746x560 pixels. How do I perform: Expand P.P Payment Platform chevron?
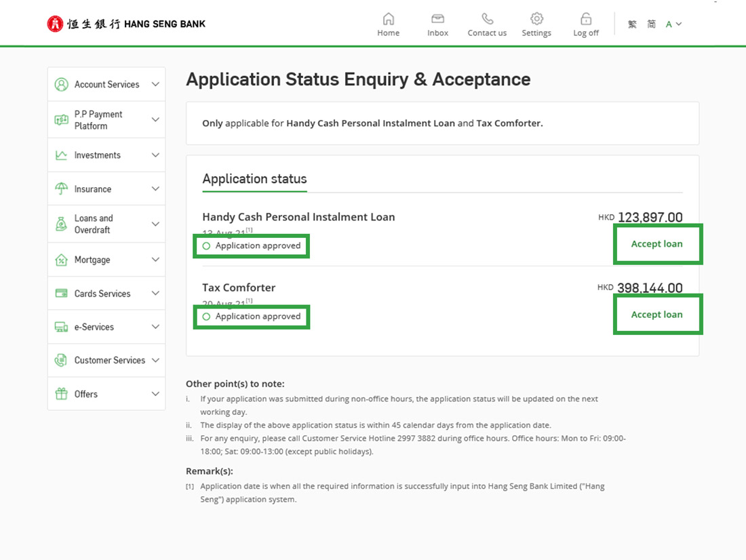[x=155, y=119]
